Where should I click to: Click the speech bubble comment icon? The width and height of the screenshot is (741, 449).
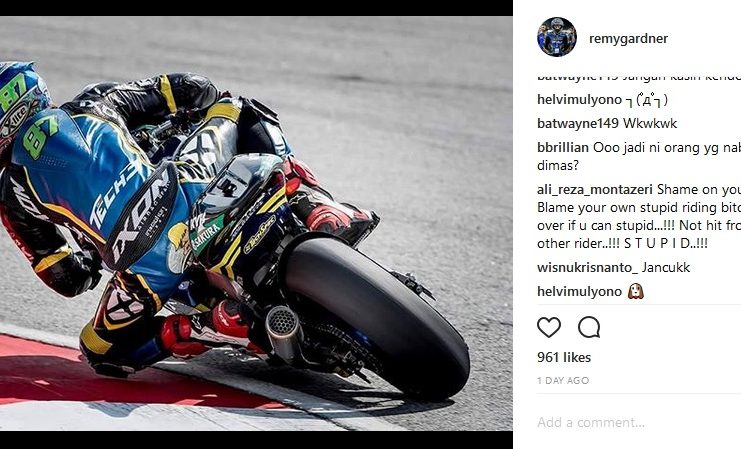(x=589, y=327)
